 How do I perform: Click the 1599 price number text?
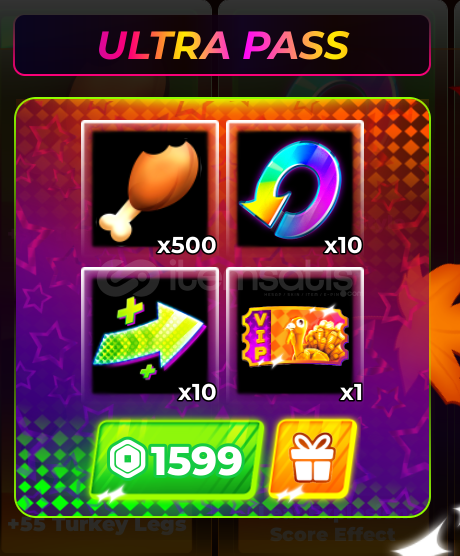tap(198, 460)
